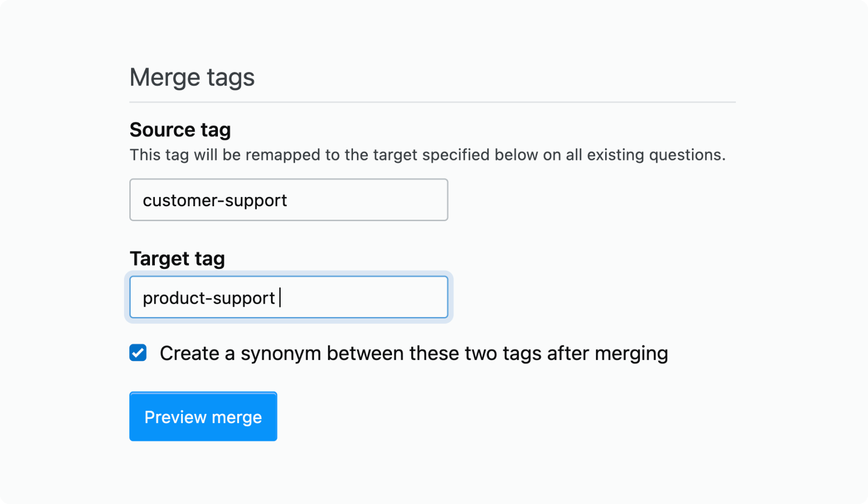Image resolution: width=868 pixels, height=504 pixels.
Task: Click the divider line under Merge tags
Action: (433, 102)
